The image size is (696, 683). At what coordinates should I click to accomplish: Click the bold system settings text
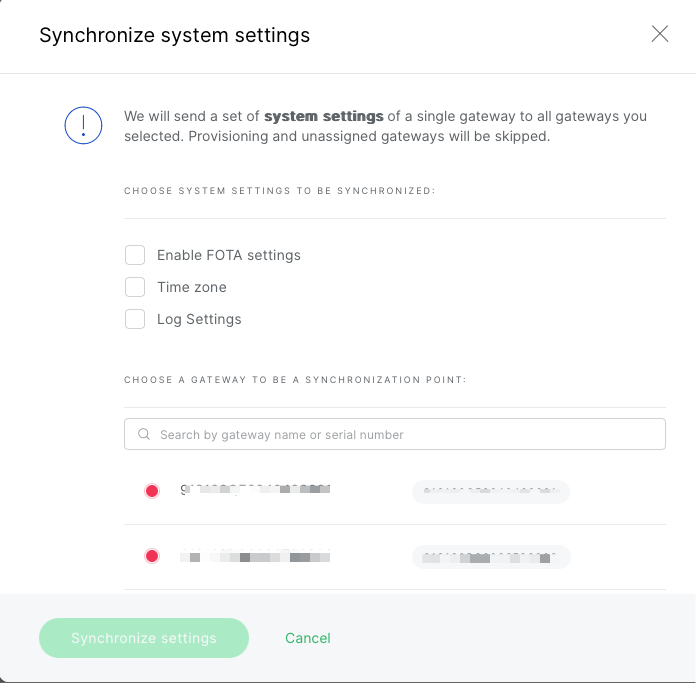point(324,116)
